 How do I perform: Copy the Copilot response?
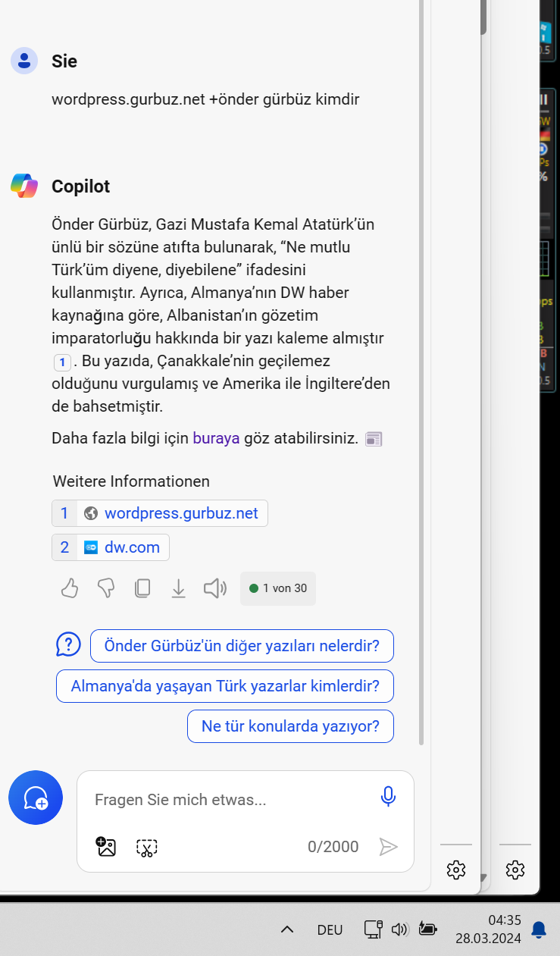click(142, 588)
